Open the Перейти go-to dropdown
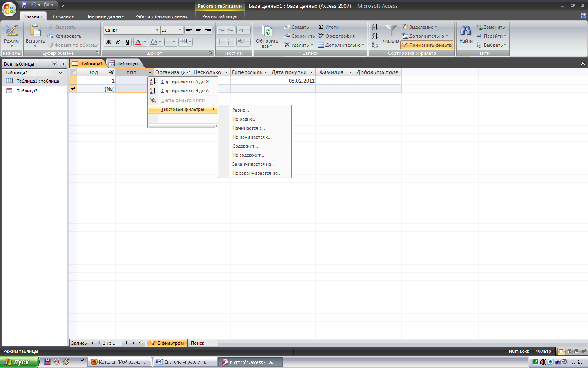Image resolution: width=588 pixels, height=368 pixels. point(491,36)
